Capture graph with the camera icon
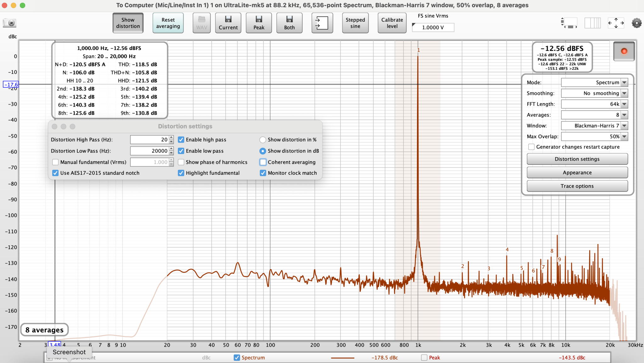644x363 pixels. pos(9,23)
